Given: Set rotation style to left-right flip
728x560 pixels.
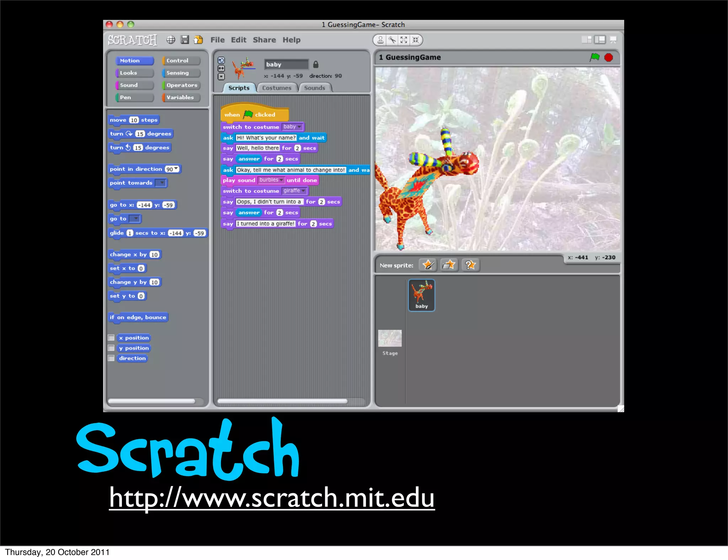Looking at the screenshot, I should point(221,68).
